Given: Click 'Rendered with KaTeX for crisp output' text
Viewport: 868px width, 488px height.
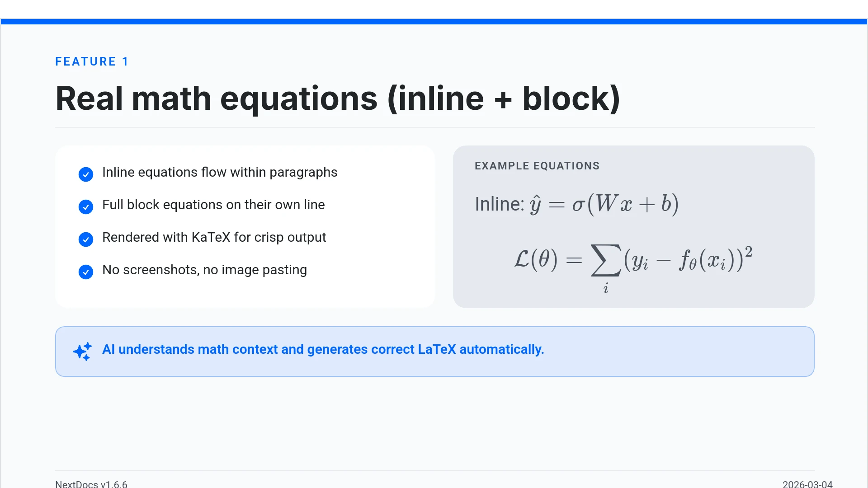Looking at the screenshot, I should pyautogui.click(x=214, y=237).
